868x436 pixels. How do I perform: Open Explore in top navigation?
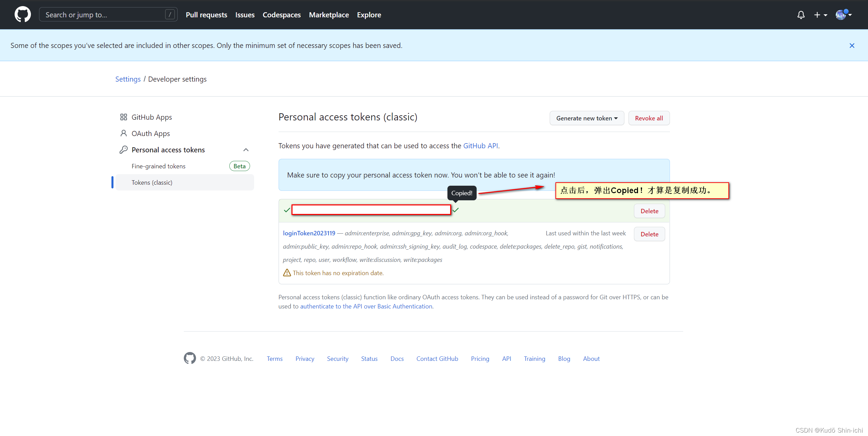369,15
